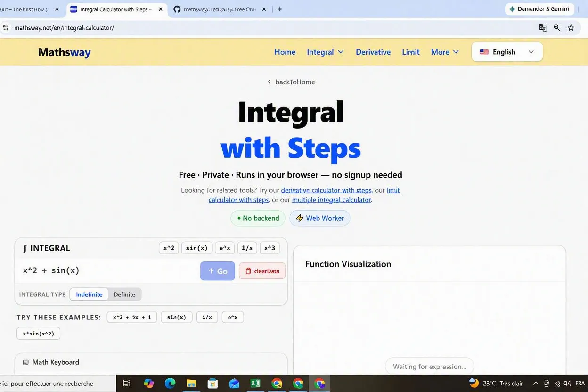Open a new browser tab with plus icon

(x=279, y=9)
